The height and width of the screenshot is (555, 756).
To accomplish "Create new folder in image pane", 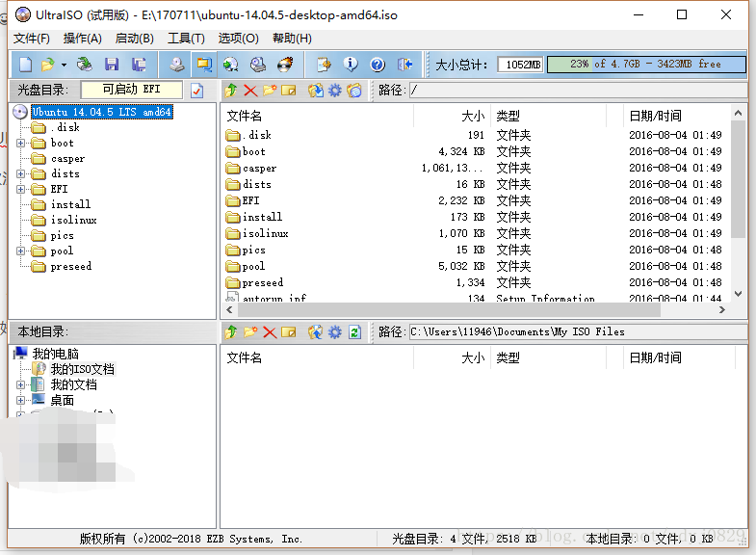I will [x=270, y=91].
